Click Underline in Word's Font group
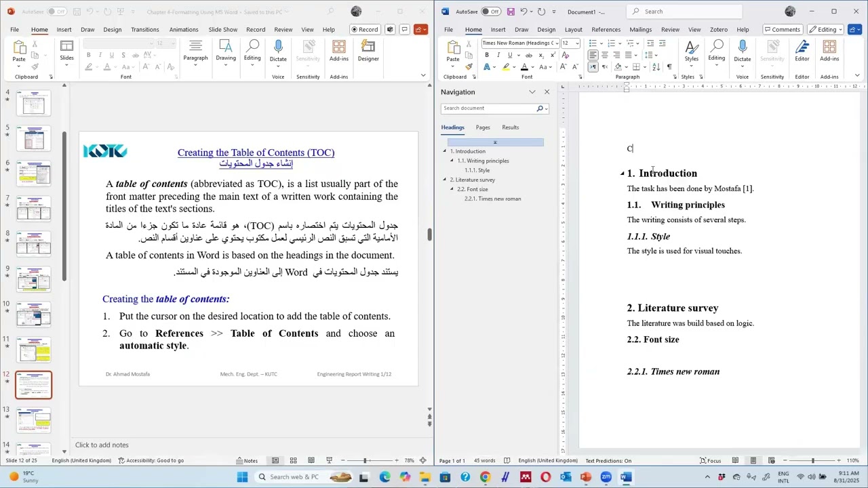The width and height of the screenshot is (868, 488). point(510,55)
